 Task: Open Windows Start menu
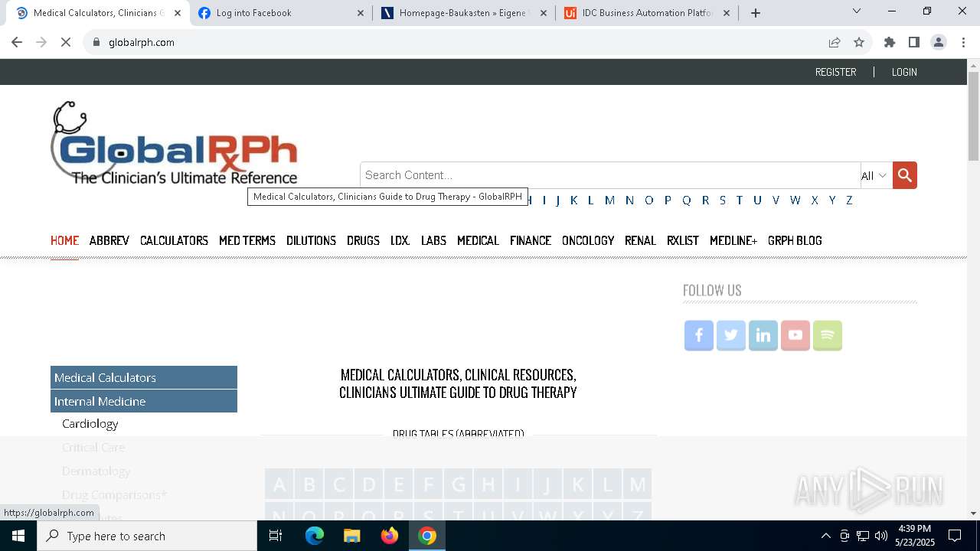click(18, 536)
